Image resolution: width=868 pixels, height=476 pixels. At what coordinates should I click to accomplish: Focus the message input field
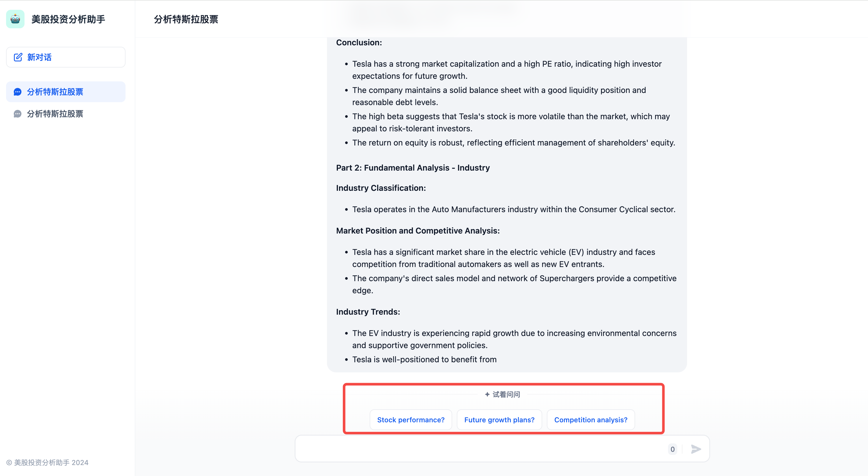click(480, 449)
